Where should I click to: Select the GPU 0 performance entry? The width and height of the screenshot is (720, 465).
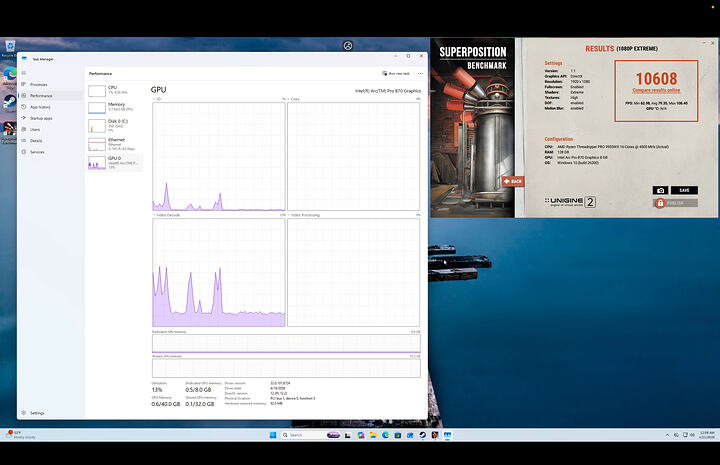[115, 162]
